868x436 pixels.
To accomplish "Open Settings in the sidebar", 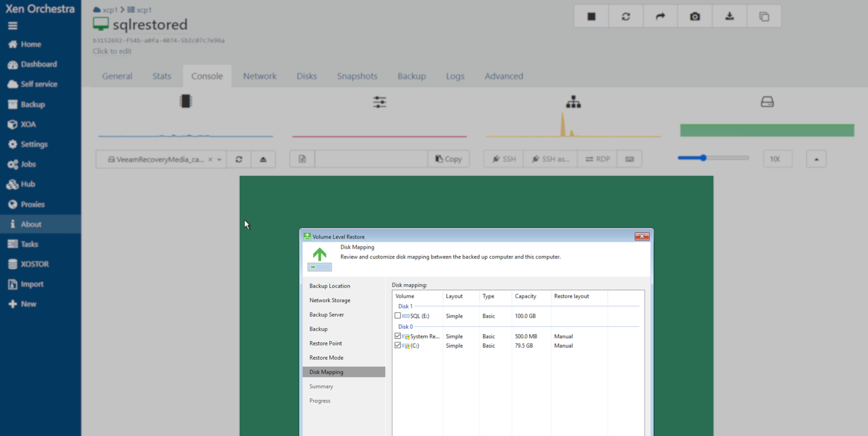I will (x=28, y=145).
